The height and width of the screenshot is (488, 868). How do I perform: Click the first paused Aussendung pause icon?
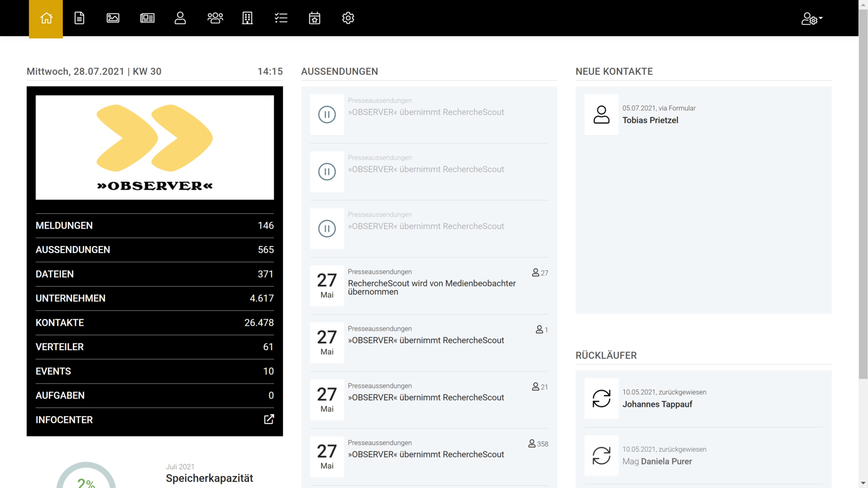pyautogui.click(x=327, y=114)
